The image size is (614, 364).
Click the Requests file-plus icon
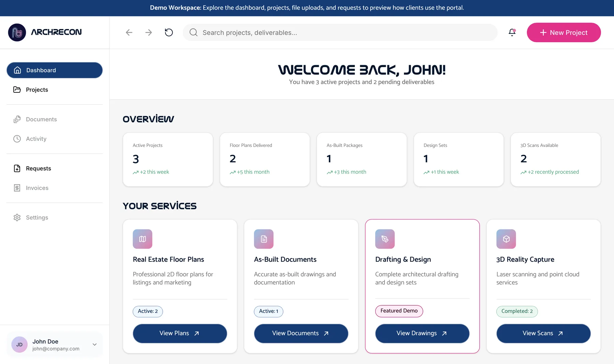(x=17, y=168)
